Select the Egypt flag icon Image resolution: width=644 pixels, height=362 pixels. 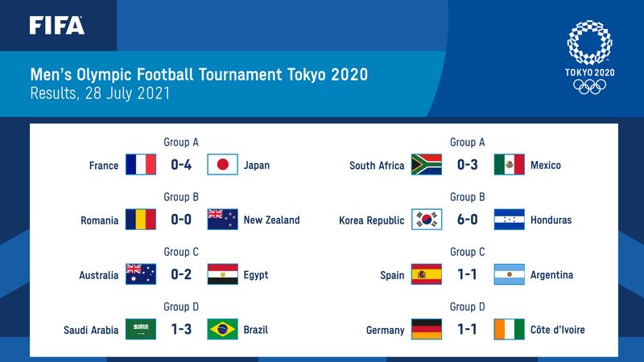(223, 274)
